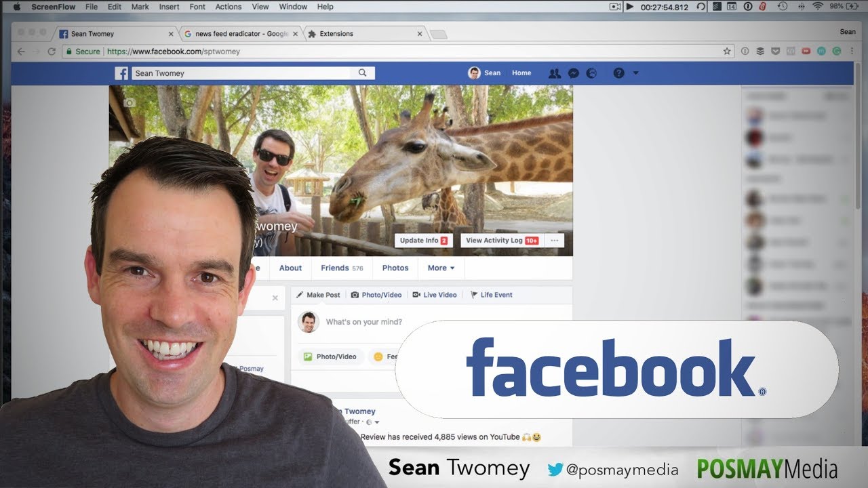This screenshot has height=488, width=868.
Task: Click the Pocket extension icon
Action: 776,52
